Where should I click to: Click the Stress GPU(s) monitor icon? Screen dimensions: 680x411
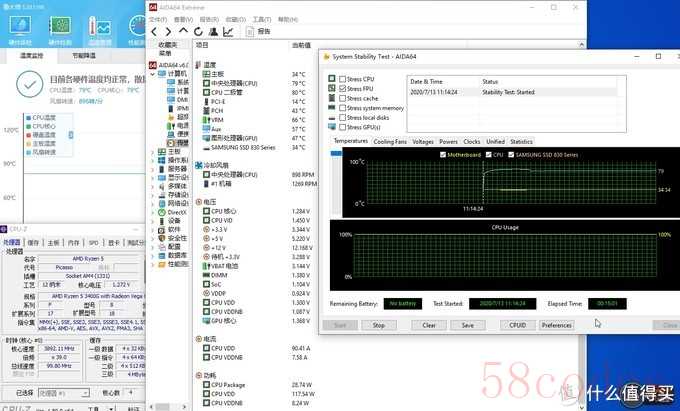[x=332, y=127]
